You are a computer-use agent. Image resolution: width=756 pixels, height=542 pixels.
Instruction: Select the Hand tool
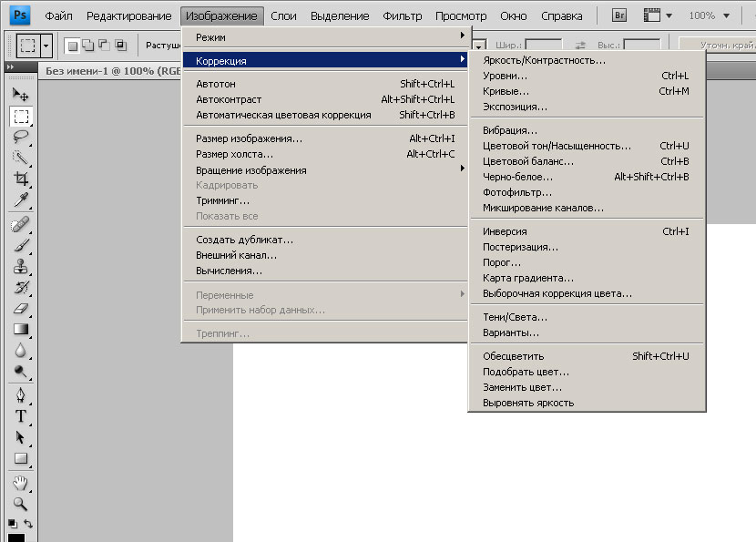pos(20,483)
